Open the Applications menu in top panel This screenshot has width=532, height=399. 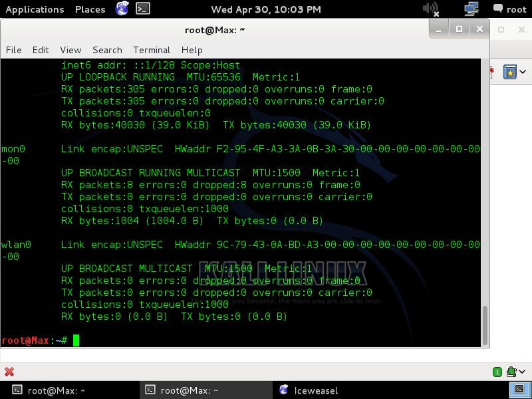[35, 9]
